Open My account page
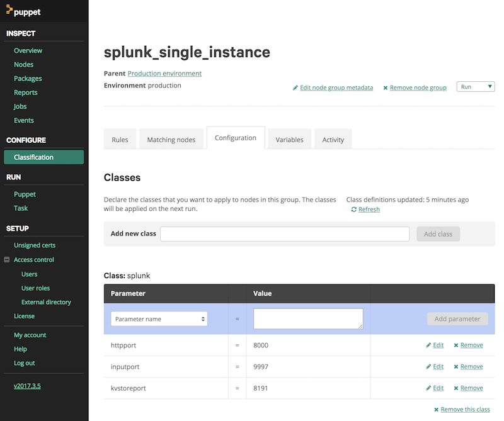The image size is (504, 421). (x=30, y=335)
